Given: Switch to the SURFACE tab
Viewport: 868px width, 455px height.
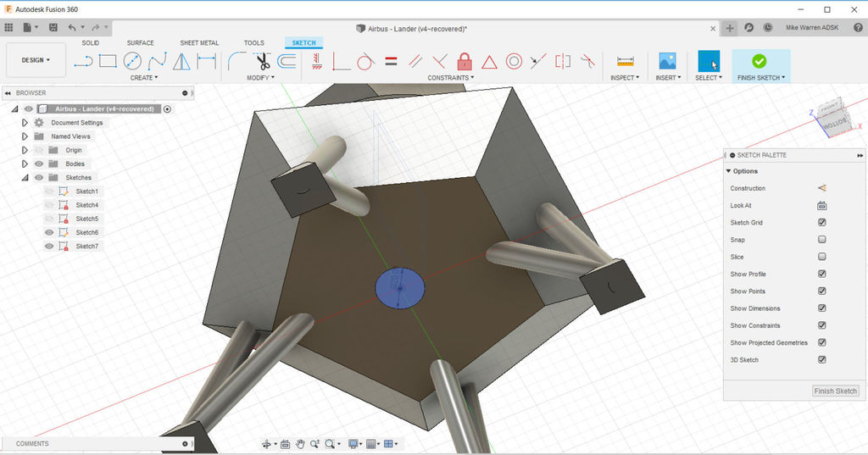Looking at the screenshot, I should tap(140, 42).
